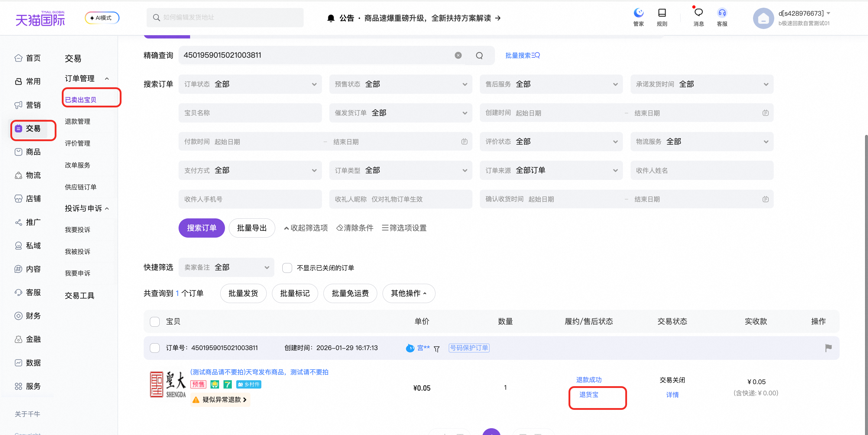
Task: Open the 规则 rules icon
Action: click(662, 17)
